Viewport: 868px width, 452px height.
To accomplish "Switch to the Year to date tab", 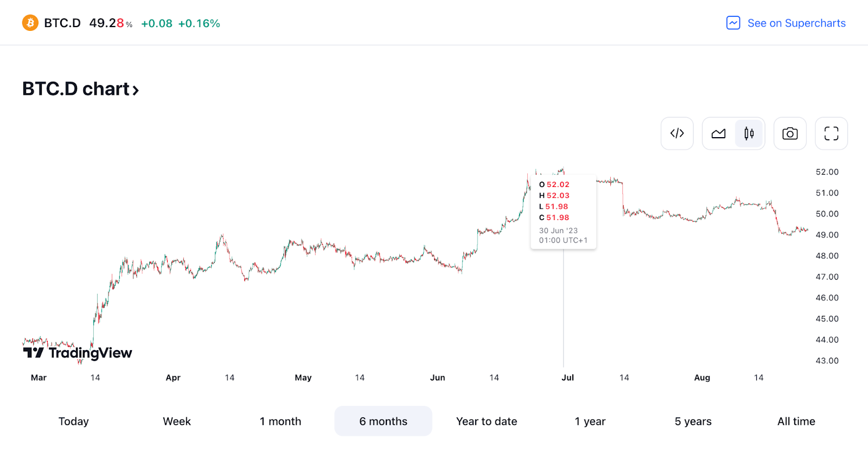I will pyautogui.click(x=486, y=421).
